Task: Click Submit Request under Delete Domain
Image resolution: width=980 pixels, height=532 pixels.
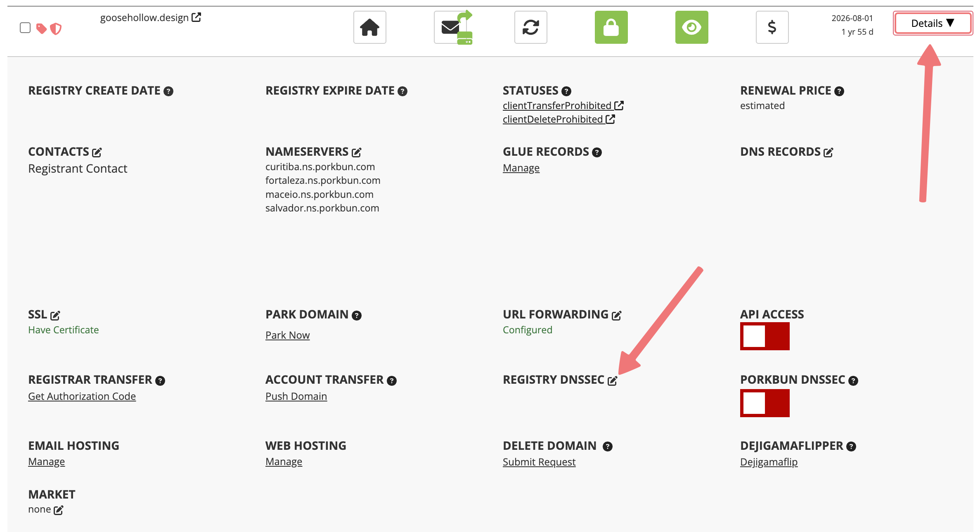Action: click(x=539, y=462)
